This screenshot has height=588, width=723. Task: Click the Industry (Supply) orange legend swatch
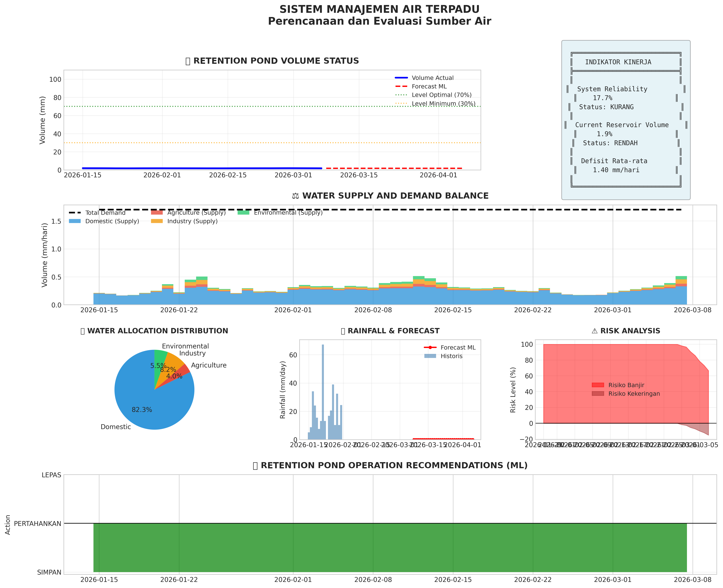point(157,221)
